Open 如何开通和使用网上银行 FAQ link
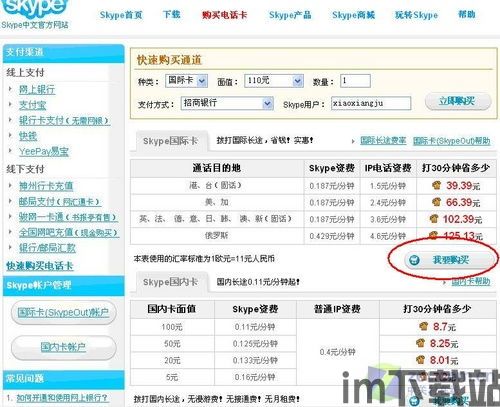The height and width of the screenshot is (407, 500). coord(62,398)
